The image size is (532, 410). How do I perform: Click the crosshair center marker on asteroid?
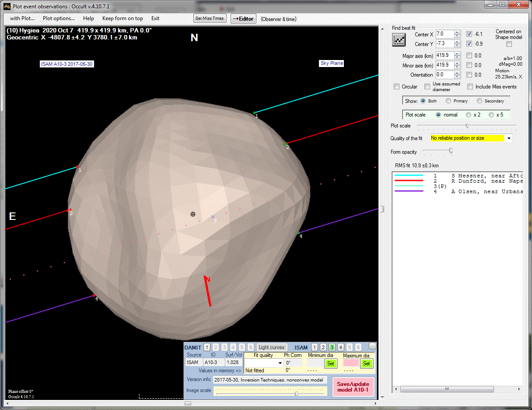point(192,214)
